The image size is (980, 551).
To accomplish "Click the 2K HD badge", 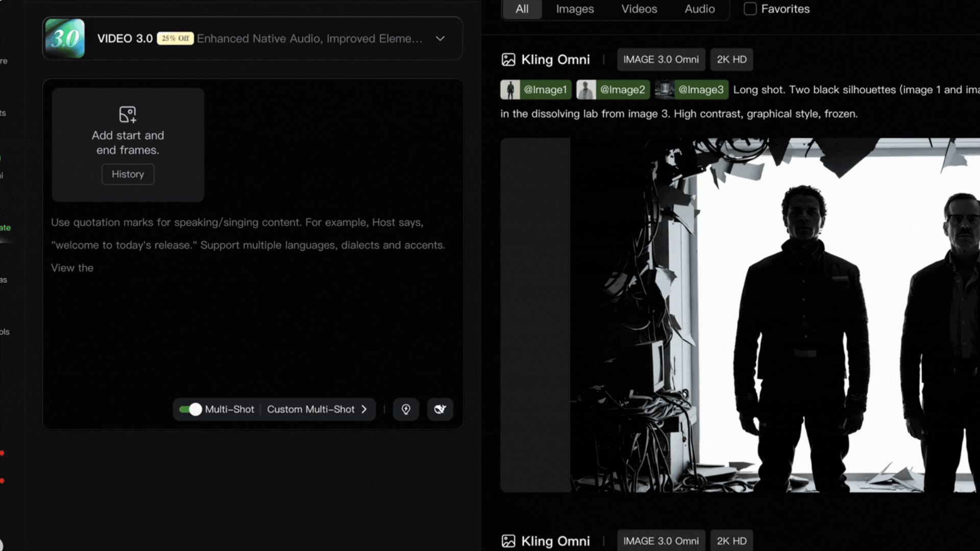I will click(x=731, y=60).
